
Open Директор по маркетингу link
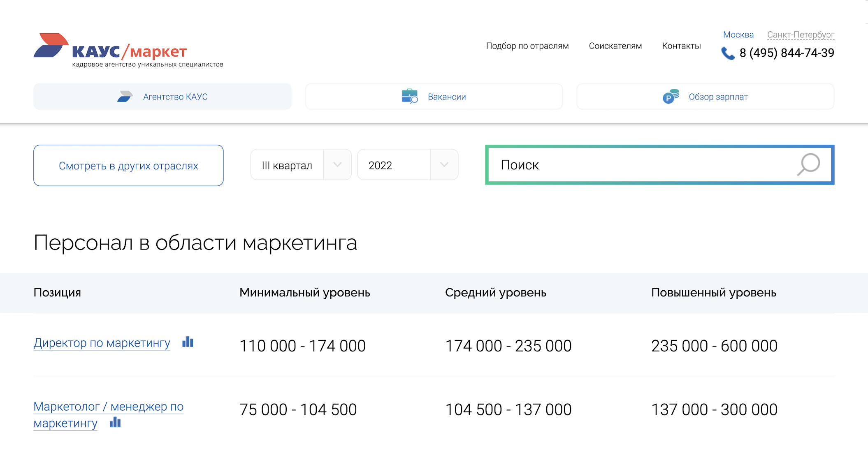[102, 342]
